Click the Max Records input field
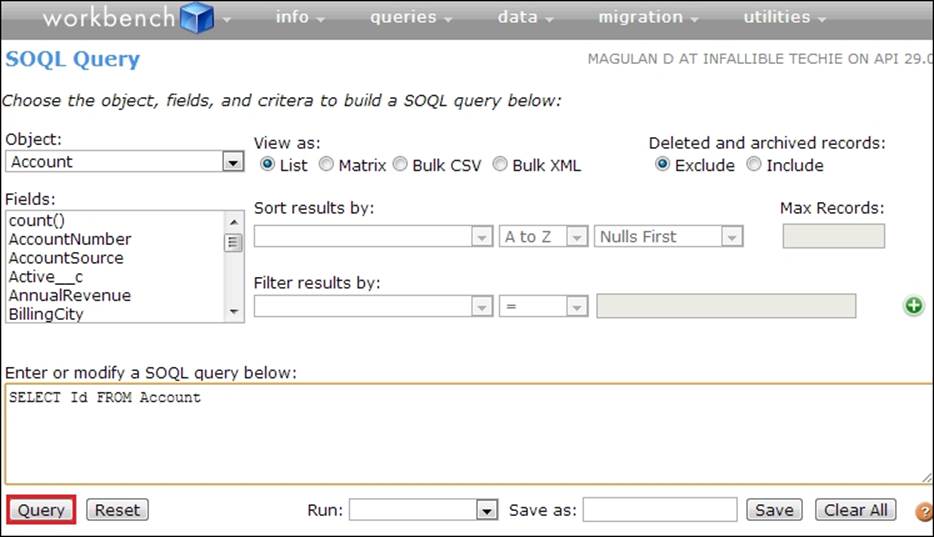The height and width of the screenshot is (537, 934). coord(833,237)
